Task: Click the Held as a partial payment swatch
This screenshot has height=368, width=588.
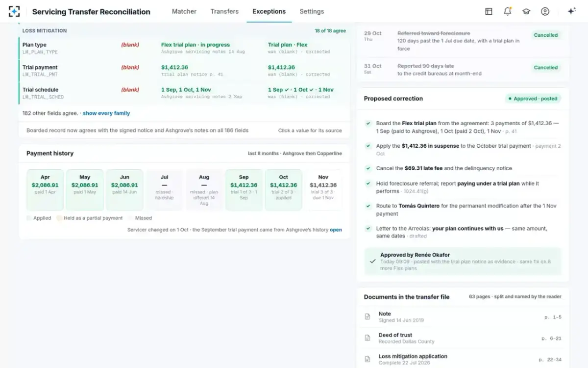Action: (59, 218)
